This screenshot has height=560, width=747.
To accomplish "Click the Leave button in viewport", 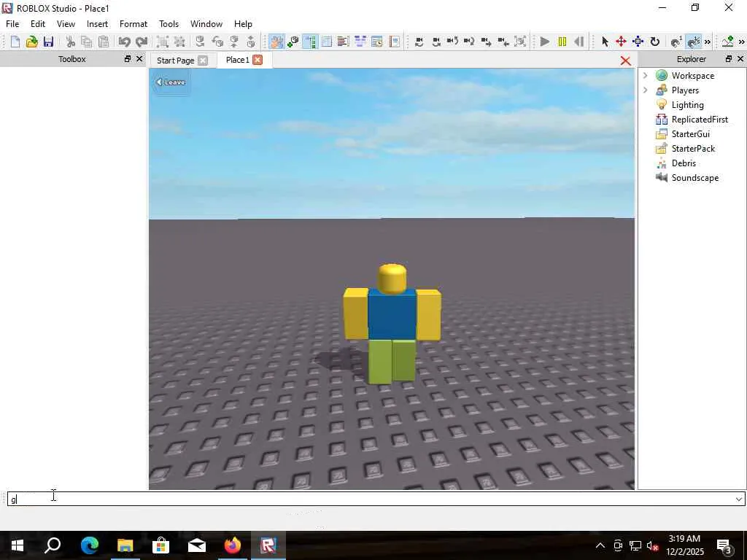I will tap(171, 82).
